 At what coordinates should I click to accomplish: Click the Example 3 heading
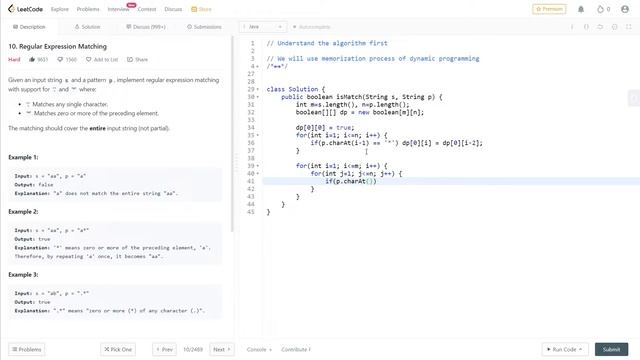(23, 275)
